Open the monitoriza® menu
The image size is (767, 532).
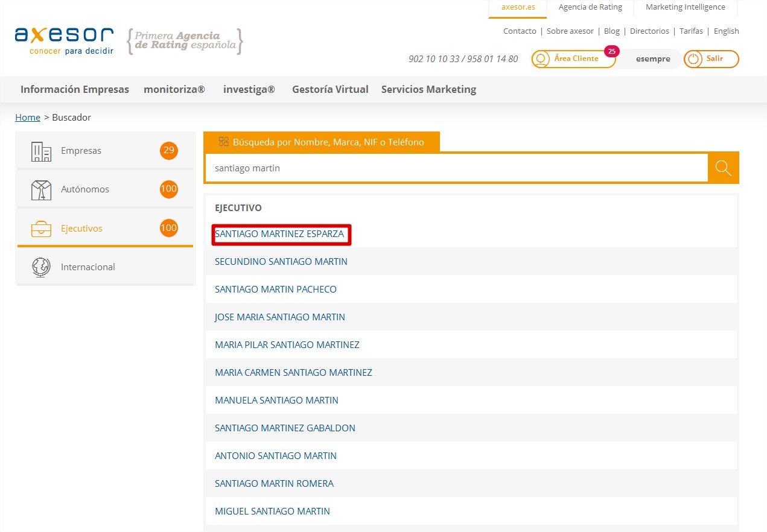174,89
